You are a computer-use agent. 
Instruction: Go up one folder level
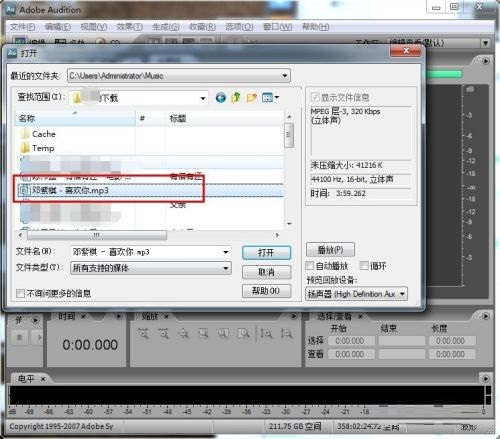click(x=236, y=97)
